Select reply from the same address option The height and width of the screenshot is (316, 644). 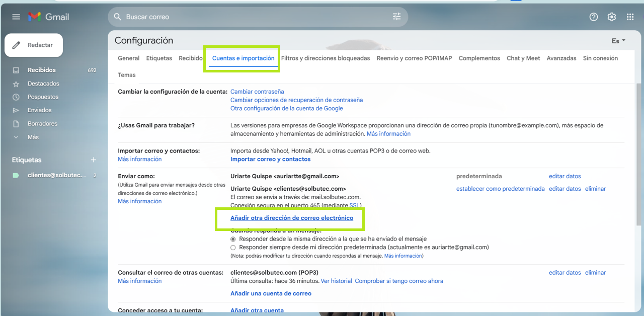(x=233, y=239)
